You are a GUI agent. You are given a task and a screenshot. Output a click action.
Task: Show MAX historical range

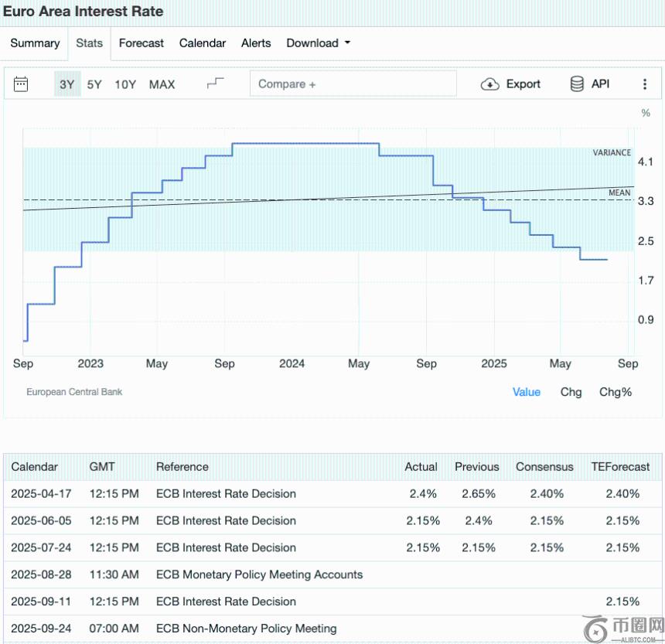point(162,84)
